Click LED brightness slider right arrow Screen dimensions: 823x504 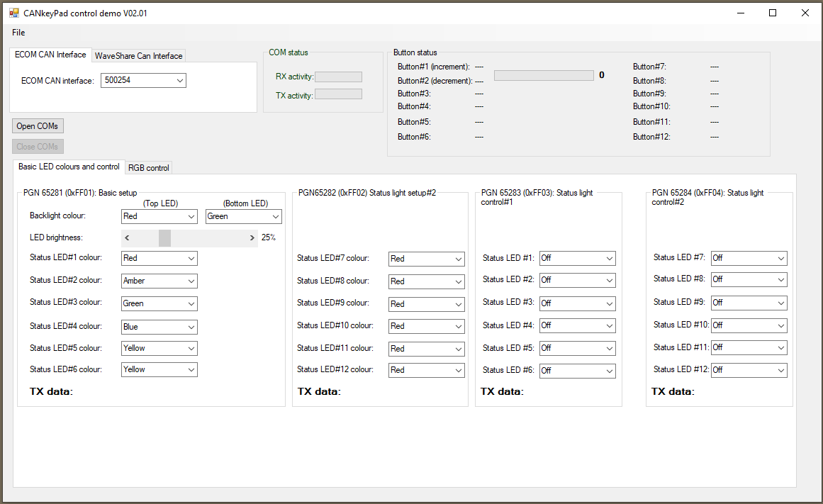click(x=252, y=238)
